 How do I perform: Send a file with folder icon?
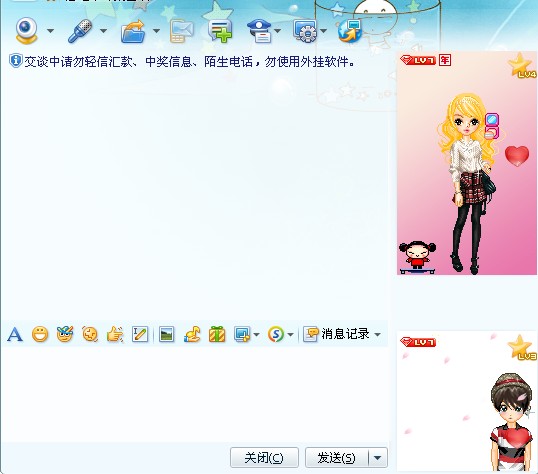pos(133,31)
